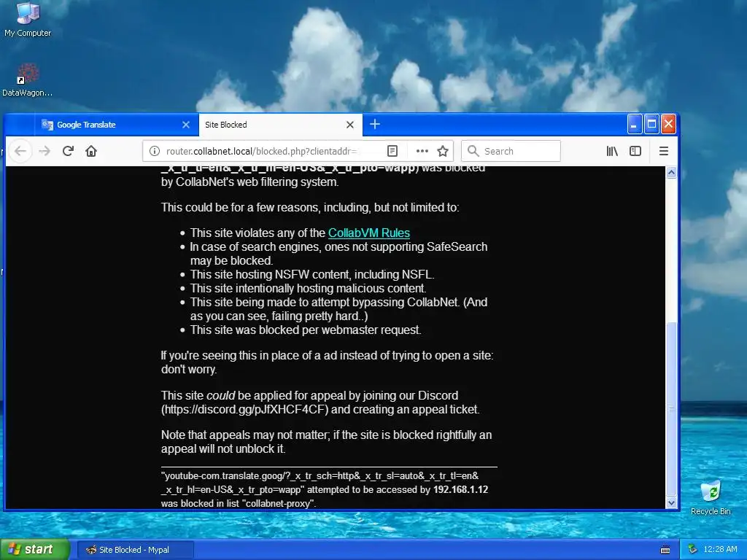The height and width of the screenshot is (560, 747).
Task: Click the magnifier icon in Search box
Action: pyautogui.click(x=473, y=151)
